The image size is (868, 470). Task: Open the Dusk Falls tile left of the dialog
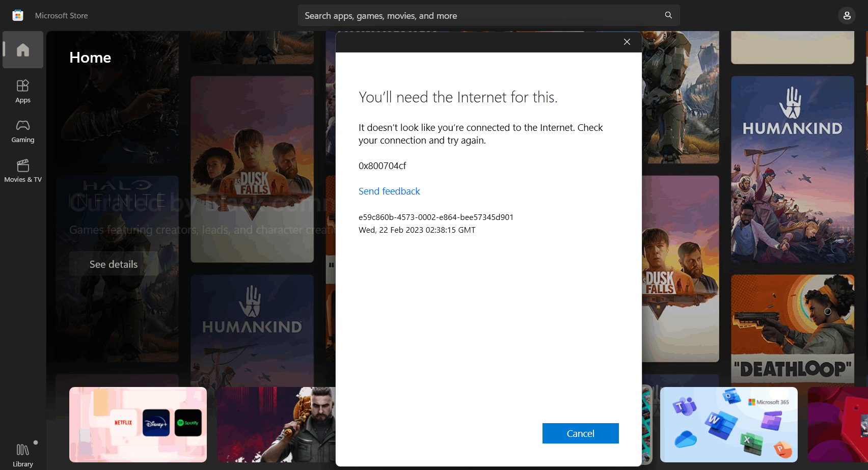[252, 170]
